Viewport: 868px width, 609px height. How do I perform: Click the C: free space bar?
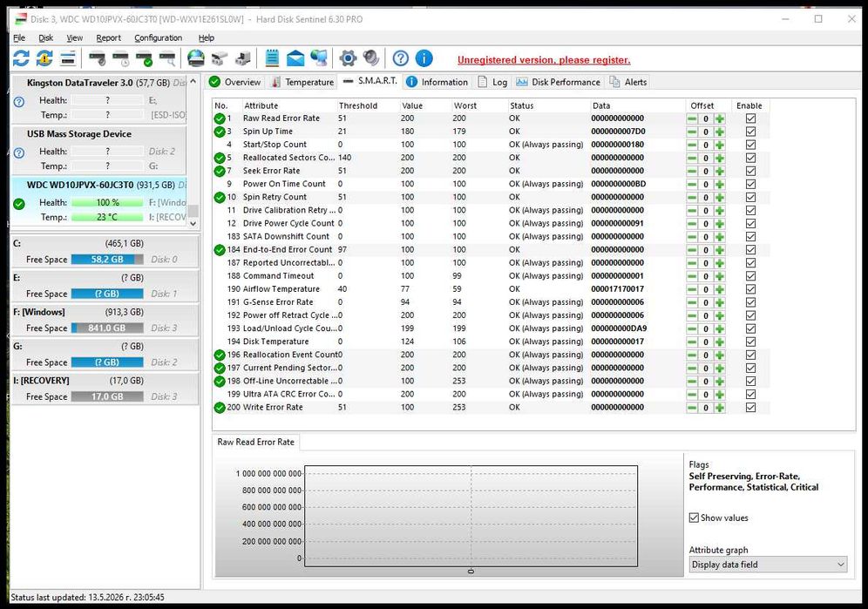(x=107, y=259)
